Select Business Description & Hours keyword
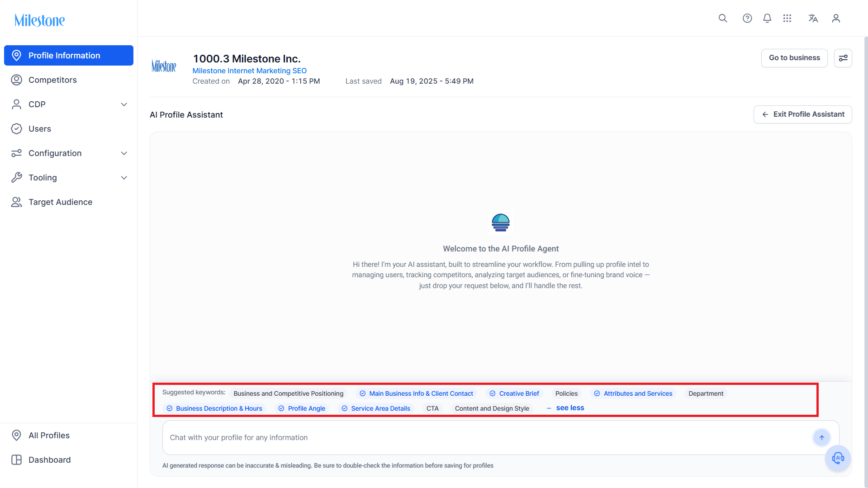 (x=214, y=408)
